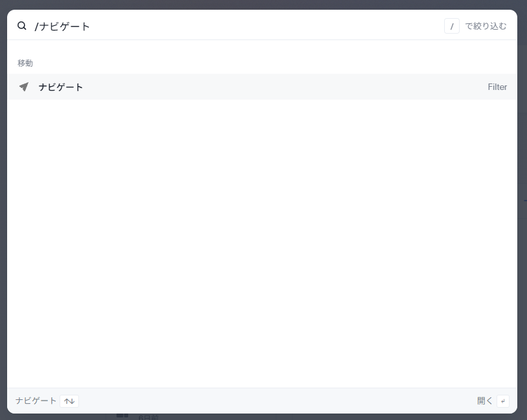
Task: Click the 移動 section heading
Action: coord(25,63)
